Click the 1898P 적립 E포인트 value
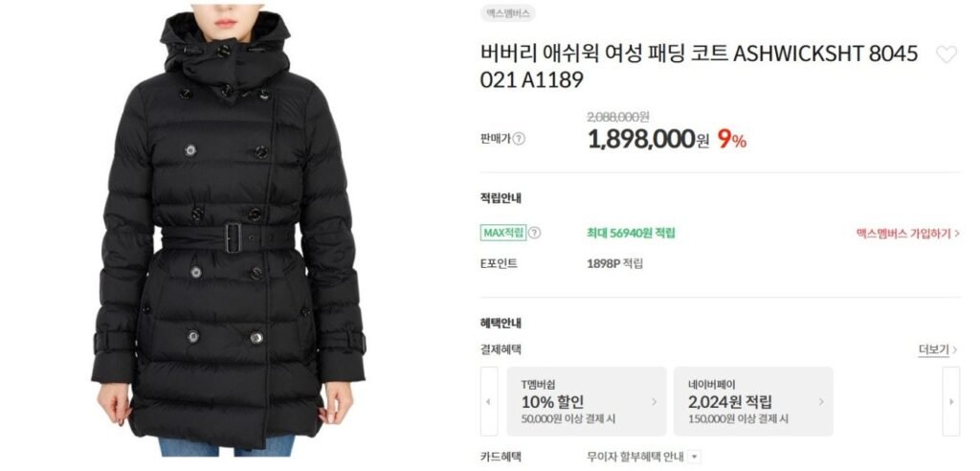 (x=614, y=263)
